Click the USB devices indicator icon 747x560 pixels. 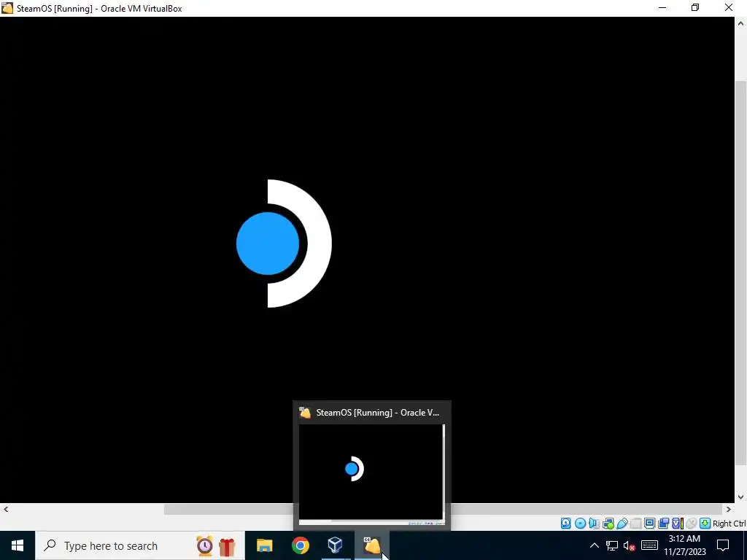(x=622, y=524)
